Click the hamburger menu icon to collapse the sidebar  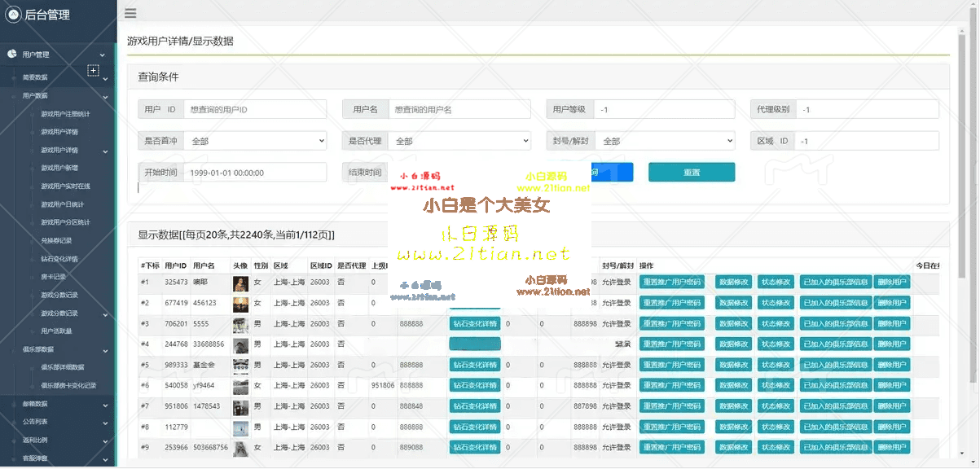click(x=130, y=13)
